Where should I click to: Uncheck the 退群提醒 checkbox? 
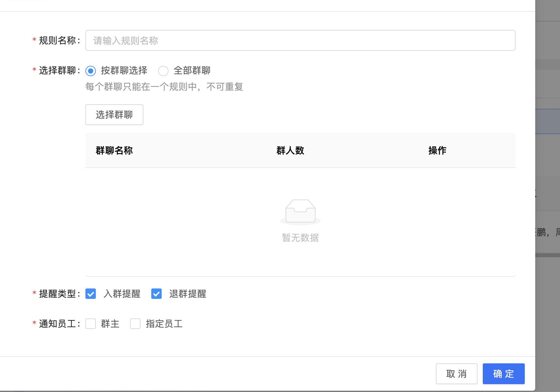point(156,294)
